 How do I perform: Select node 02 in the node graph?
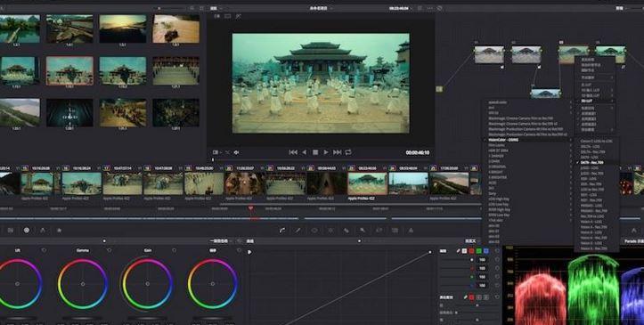point(526,54)
